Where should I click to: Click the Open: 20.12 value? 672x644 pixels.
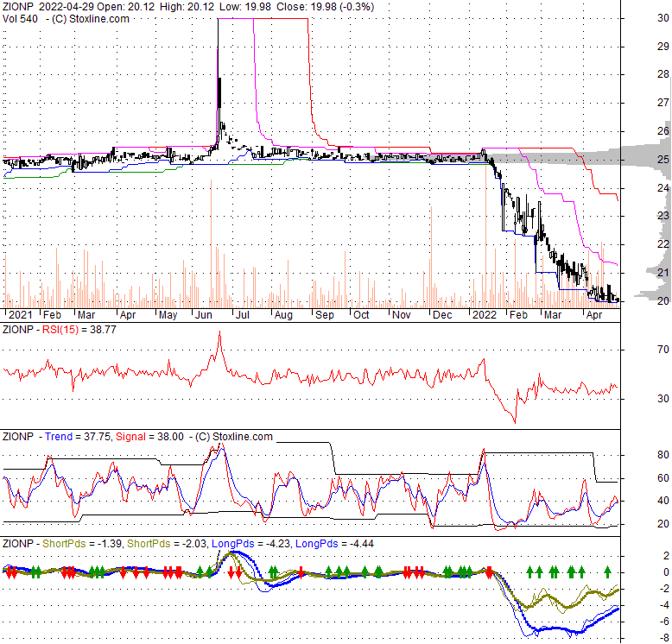click(126, 7)
